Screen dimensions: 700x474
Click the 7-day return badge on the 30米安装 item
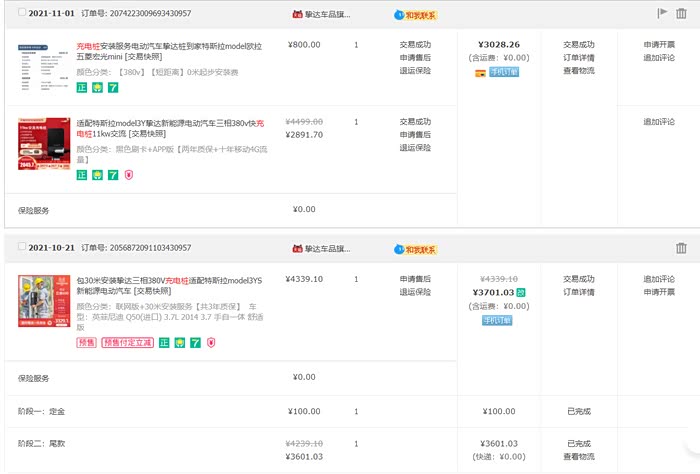tap(196, 342)
